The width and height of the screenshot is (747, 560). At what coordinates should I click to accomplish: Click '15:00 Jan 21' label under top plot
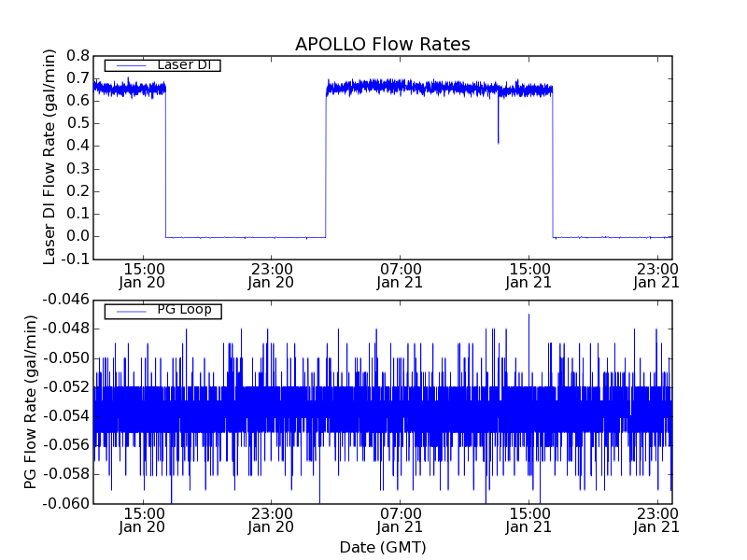(x=529, y=275)
